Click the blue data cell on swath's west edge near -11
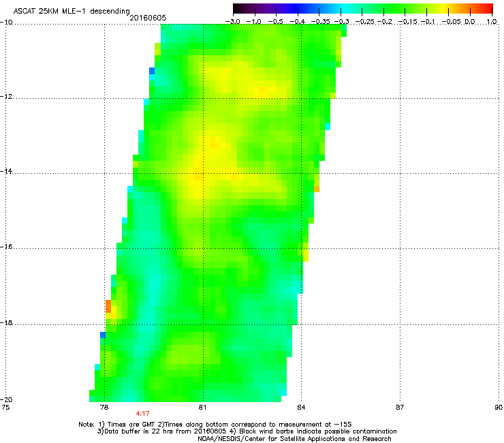 tap(152, 71)
